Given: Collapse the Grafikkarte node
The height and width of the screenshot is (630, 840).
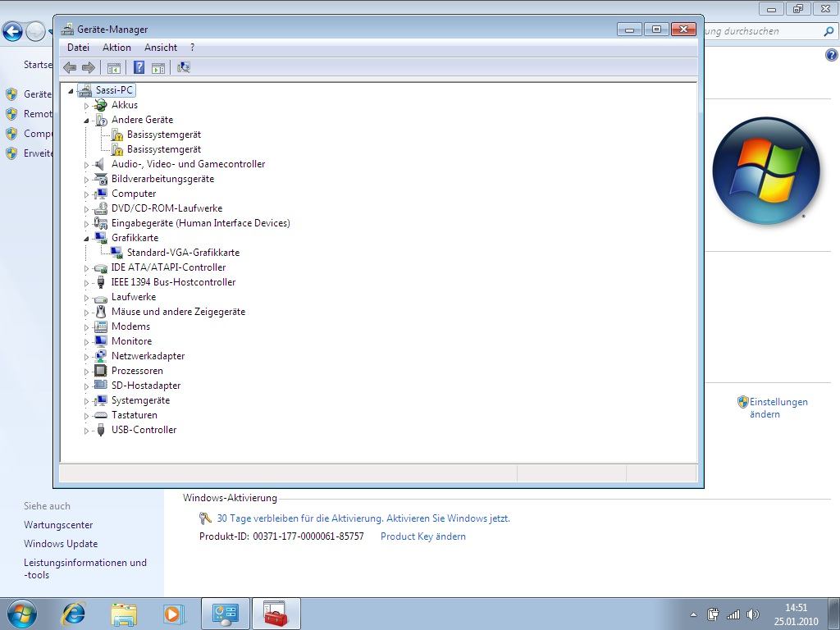Looking at the screenshot, I should click(x=86, y=239).
